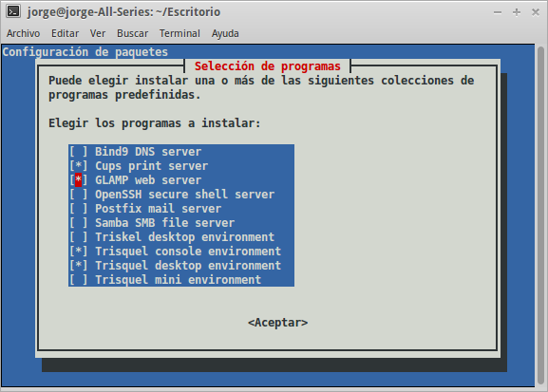This screenshot has height=392, width=548.
Task: Click the Aceptar button
Action: coord(278,323)
